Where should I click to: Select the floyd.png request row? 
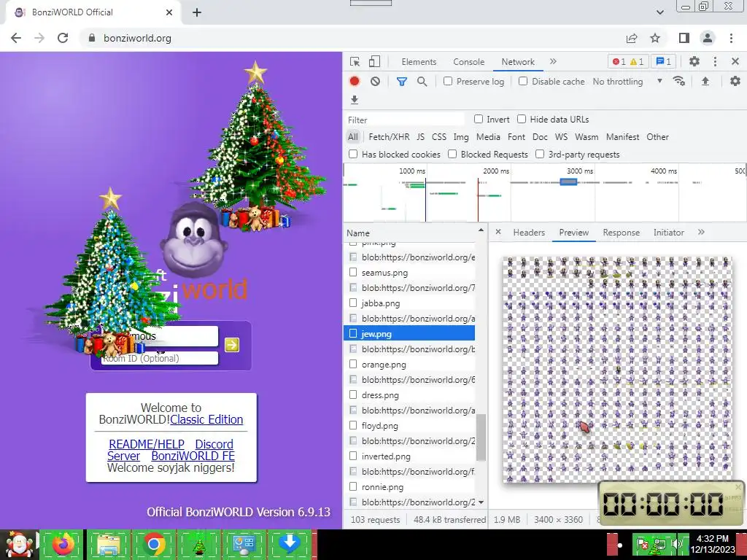409,425
